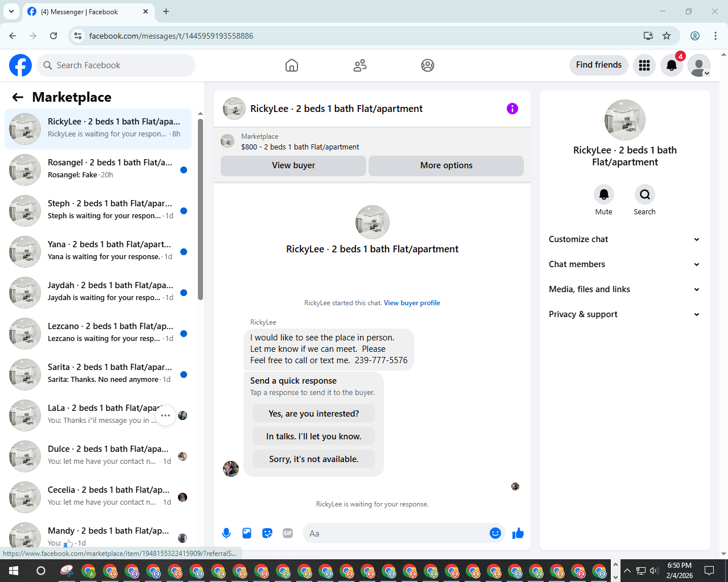Send a thumbs-up like

(518, 533)
